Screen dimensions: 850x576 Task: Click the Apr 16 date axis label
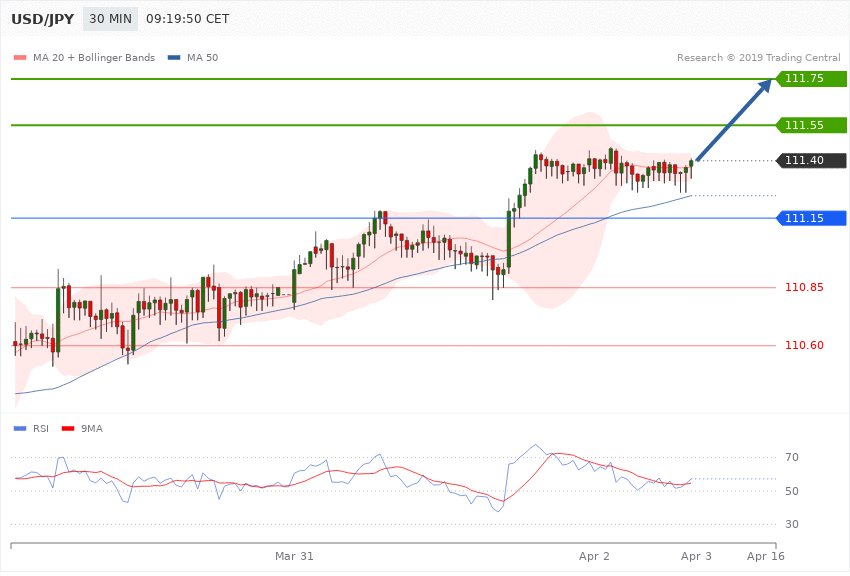pos(765,556)
